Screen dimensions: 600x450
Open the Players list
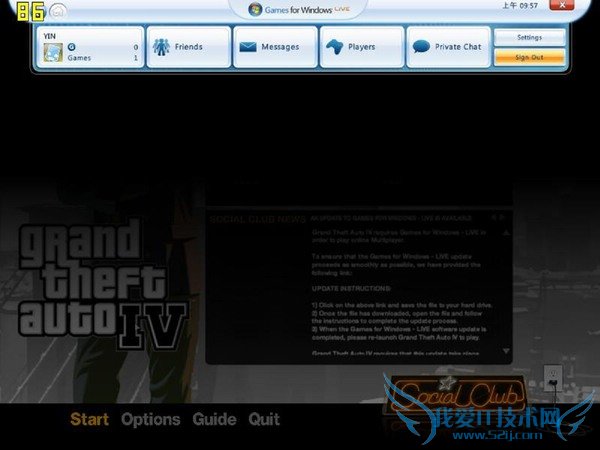click(x=362, y=47)
